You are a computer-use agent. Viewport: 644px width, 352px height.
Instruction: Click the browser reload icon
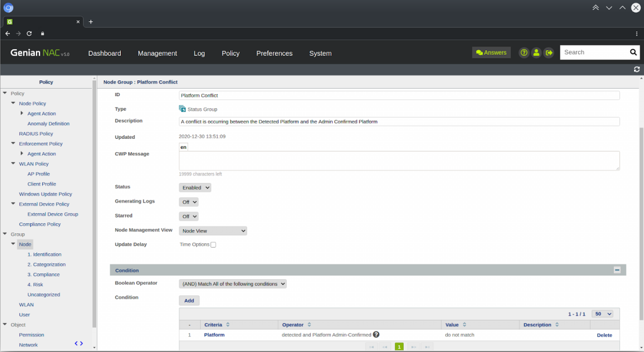pyautogui.click(x=29, y=33)
